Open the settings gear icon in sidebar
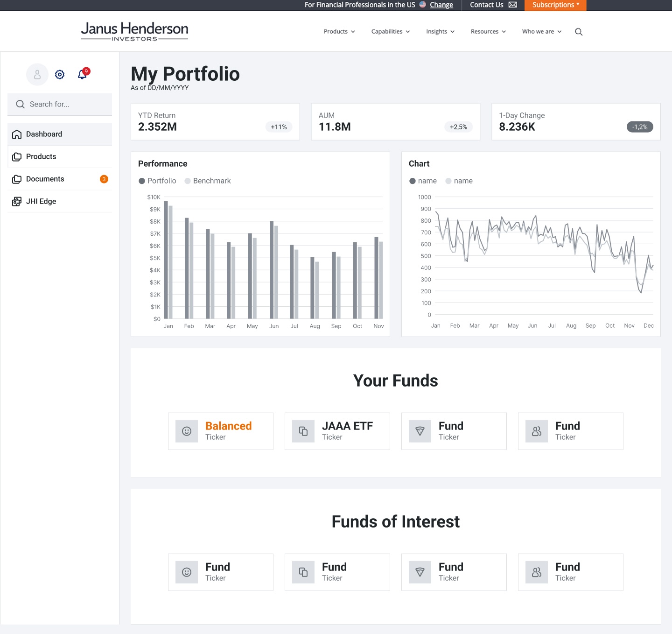Image resolution: width=672 pixels, height=634 pixels. click(60, 75)
